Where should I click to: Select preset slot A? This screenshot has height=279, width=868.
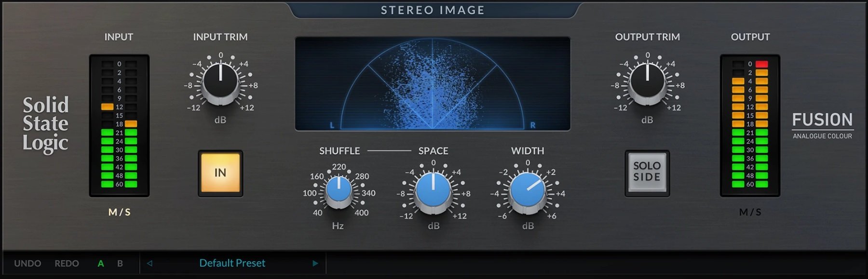101,264
